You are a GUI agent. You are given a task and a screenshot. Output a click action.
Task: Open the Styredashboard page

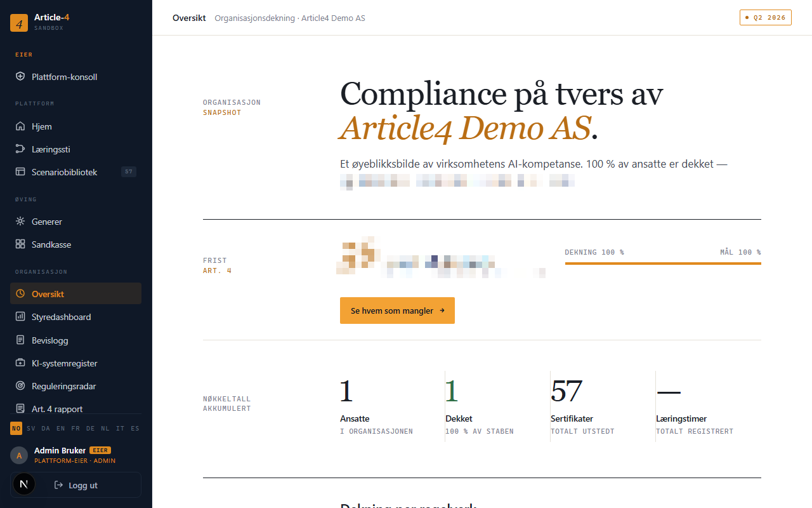coord(75,317)
